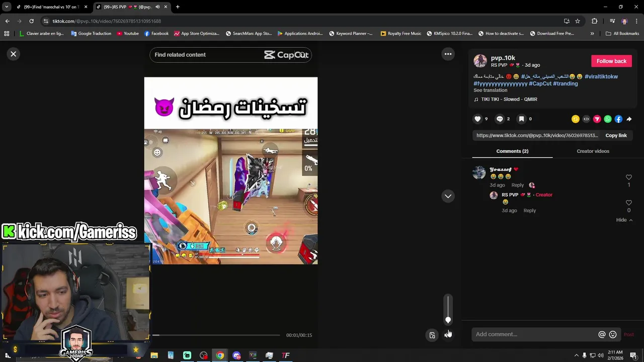Screen dimensions: 644x362
Task: Follow back pvp..10k
Action: click(x=611, y=61)
